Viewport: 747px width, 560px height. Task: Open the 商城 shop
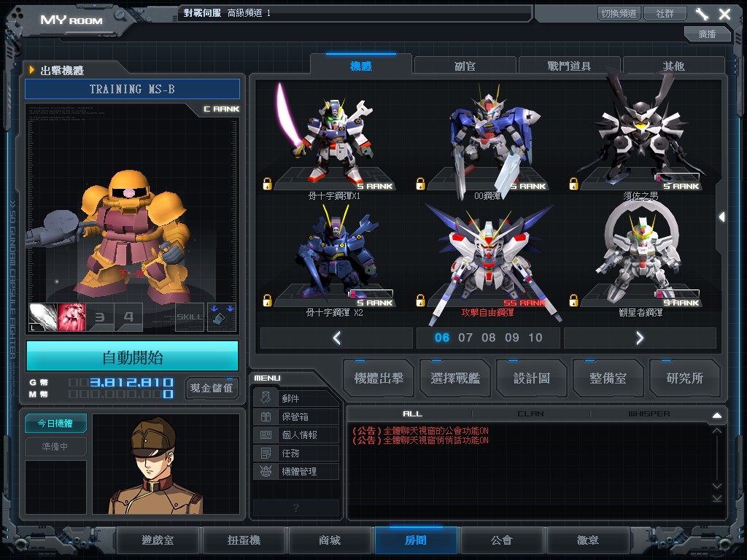(330, 540)
